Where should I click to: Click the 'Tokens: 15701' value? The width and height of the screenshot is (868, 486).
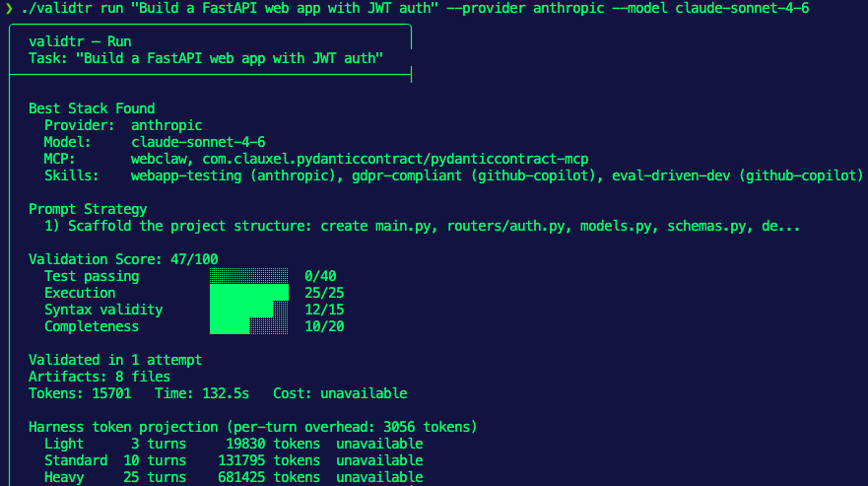tap(80, 393)
